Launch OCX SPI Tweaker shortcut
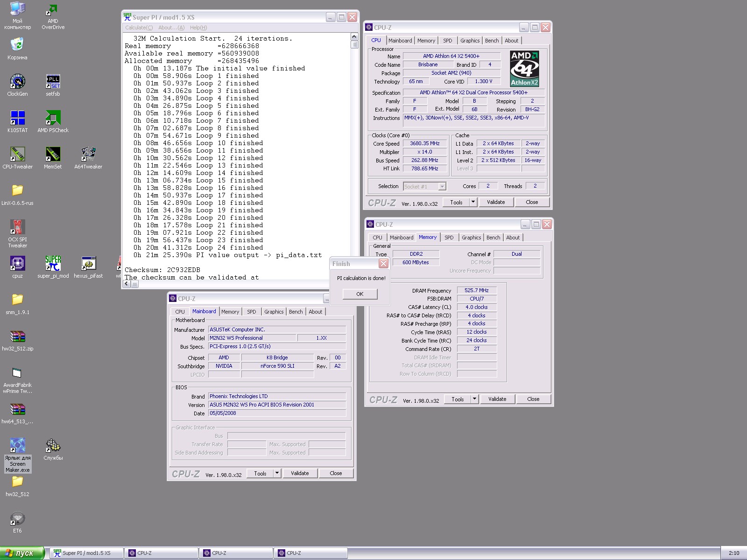 point(17,234)
